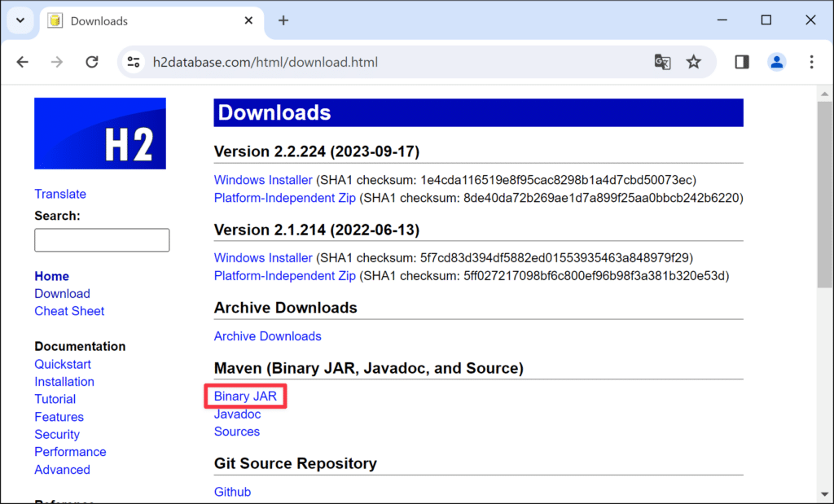Open the user profile icon

click(x=777, y=62)
